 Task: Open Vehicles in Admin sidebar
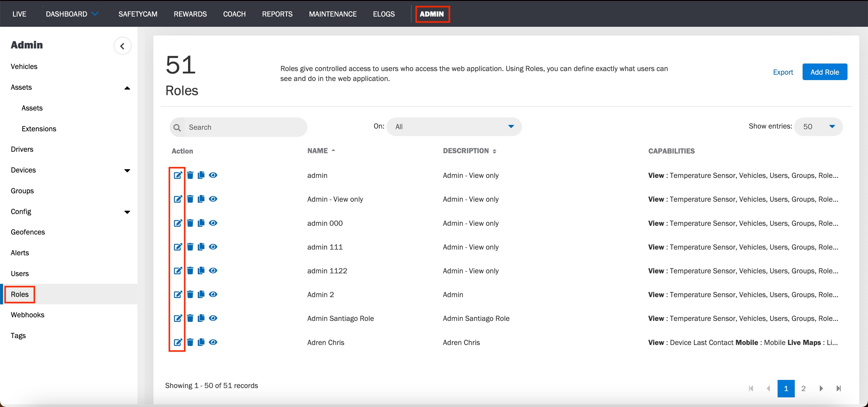[x=24, y=66]
